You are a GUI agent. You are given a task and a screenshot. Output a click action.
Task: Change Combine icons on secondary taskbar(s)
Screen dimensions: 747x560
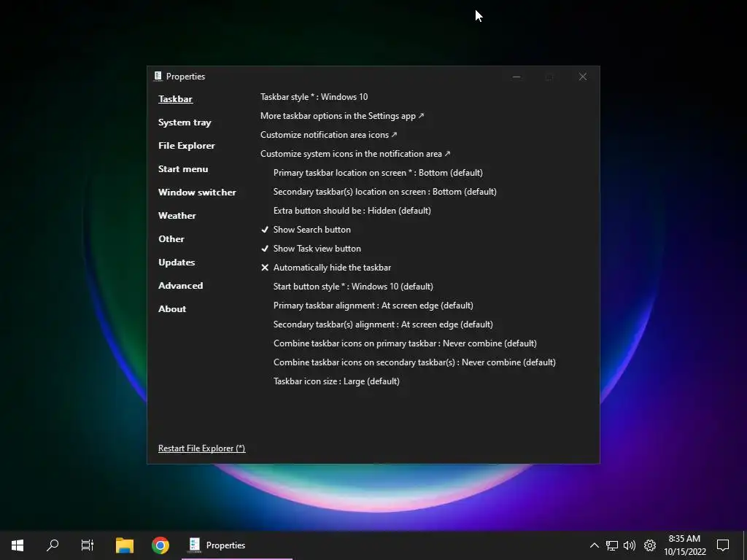pos(414,362)
